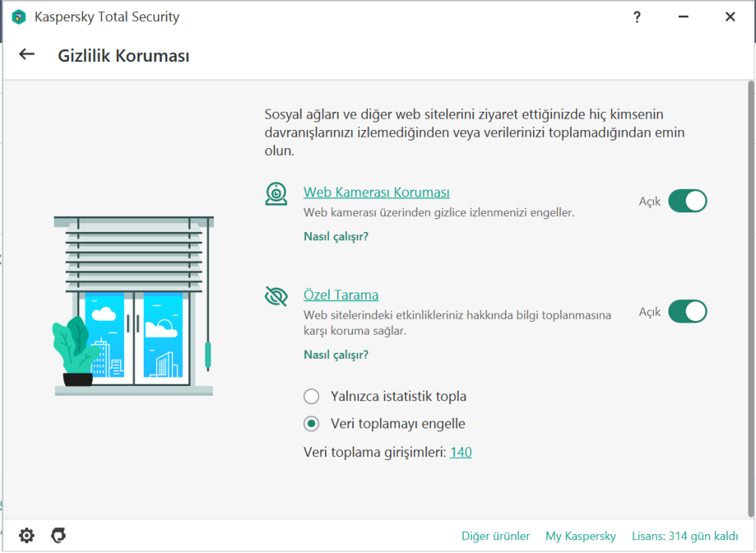Click the vertical scrollbar on the right
The height and width of the screenshot is (553, 756).
(x=751, y=298)
